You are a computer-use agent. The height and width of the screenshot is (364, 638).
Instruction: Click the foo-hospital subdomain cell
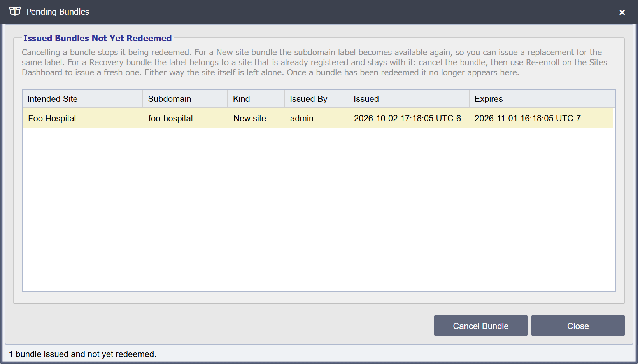tap(185, 118)
